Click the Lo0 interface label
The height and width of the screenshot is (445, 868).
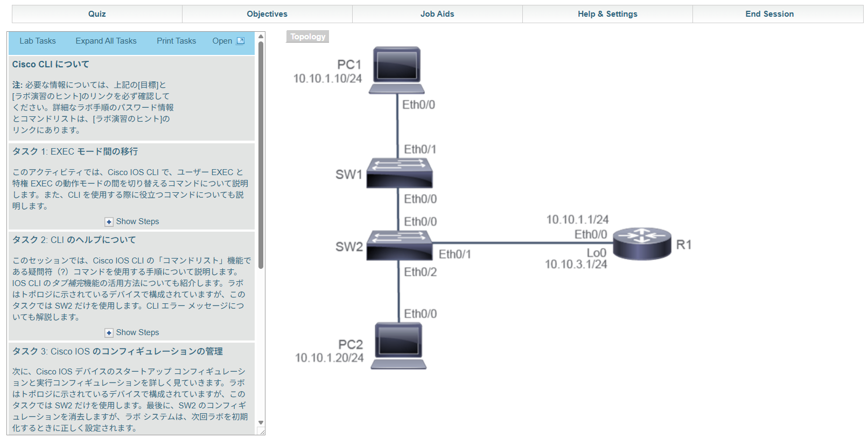(596, 253)
